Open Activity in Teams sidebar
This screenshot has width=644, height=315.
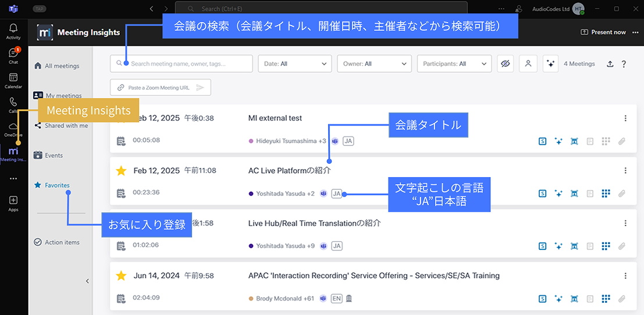coord(13,31)
